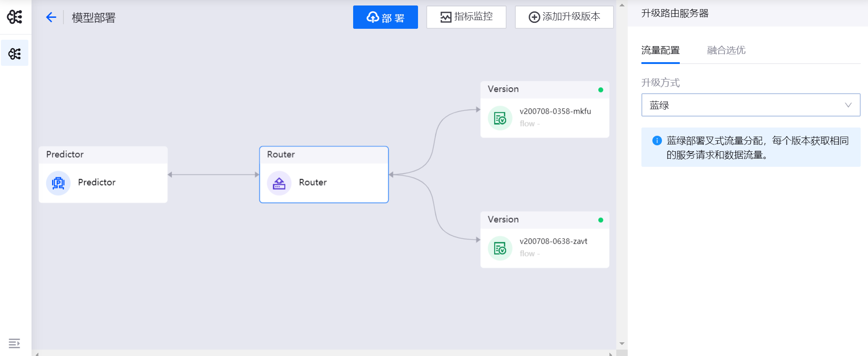Switch to 融合选优 tab
The image size is (868, 356).
(726, 50)
